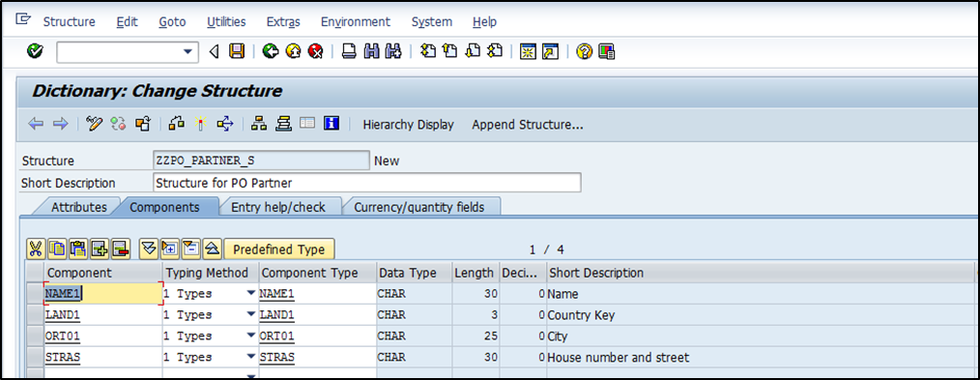Open the Edit menu
The image size is (980, 380).
127,21
